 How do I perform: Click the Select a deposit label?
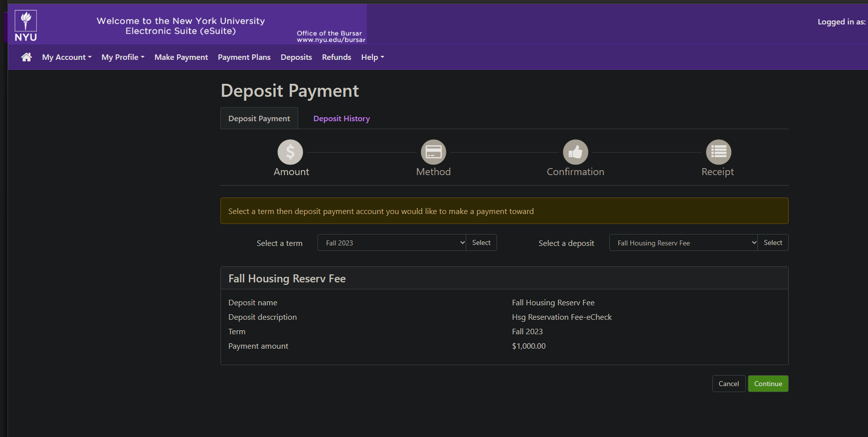coord(566,243)
